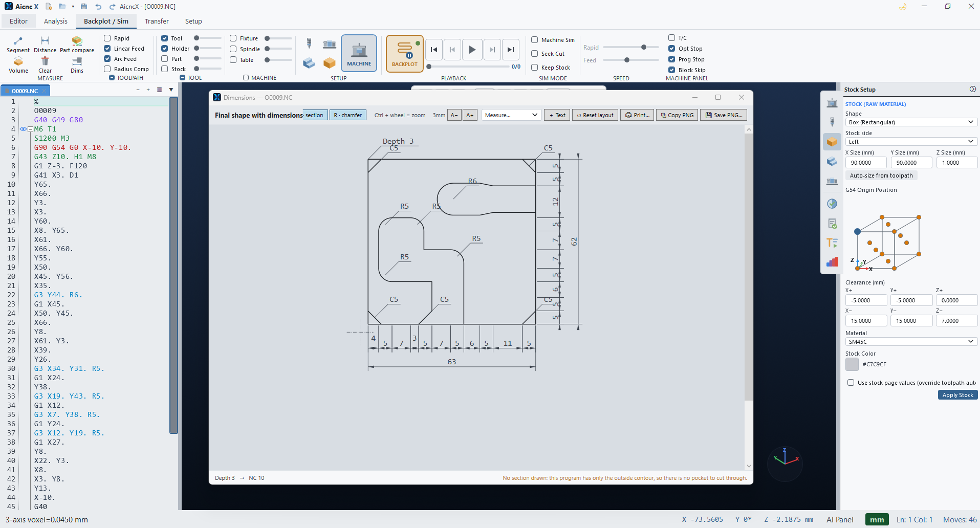
Task: Collapse the fold marker on line 4
Action: click(30, 129)
